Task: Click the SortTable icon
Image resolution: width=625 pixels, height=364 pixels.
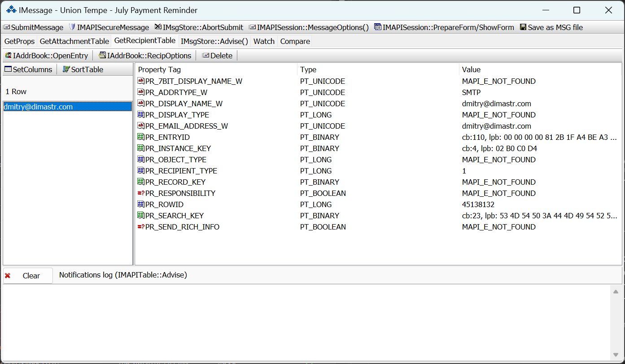Action: [x=66, y=69]
